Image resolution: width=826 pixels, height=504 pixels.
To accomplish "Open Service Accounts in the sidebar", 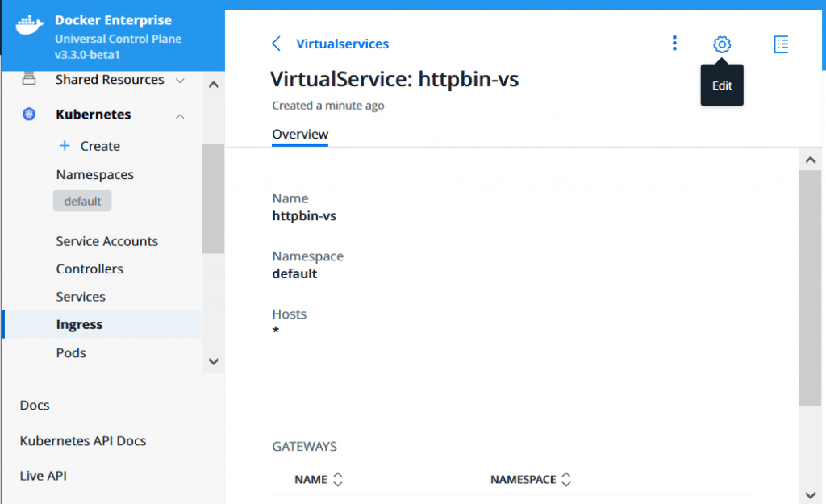I will pos(107,241).
